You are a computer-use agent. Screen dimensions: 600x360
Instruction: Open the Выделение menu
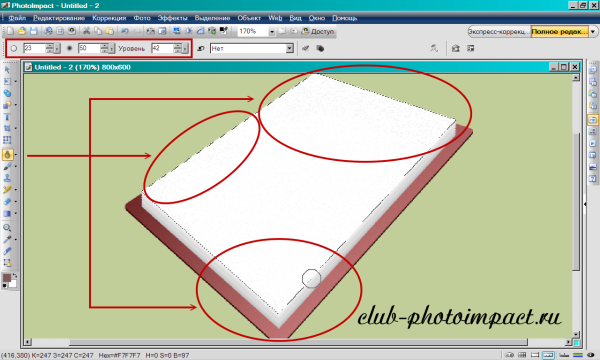pos(212,18)
